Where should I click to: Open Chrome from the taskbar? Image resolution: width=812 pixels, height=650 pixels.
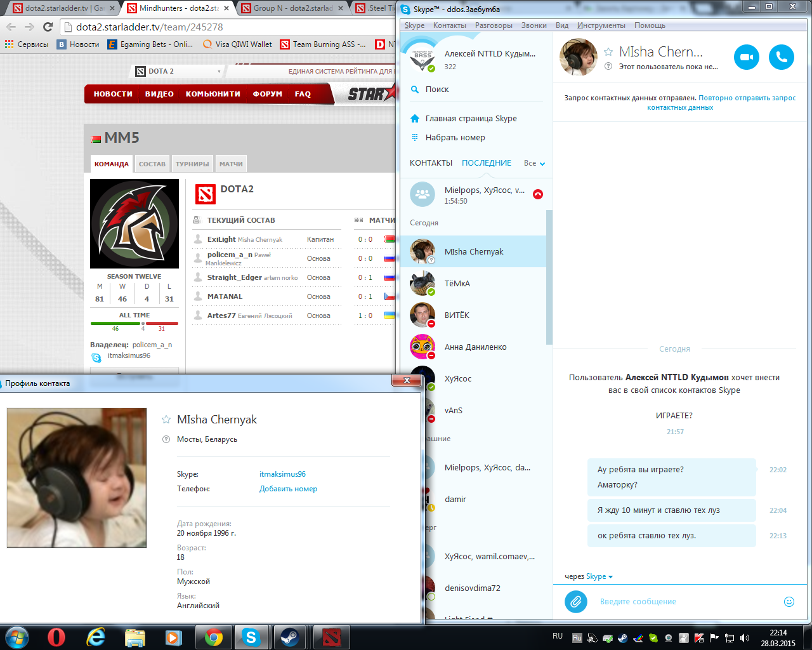click(x=214, y=637)
